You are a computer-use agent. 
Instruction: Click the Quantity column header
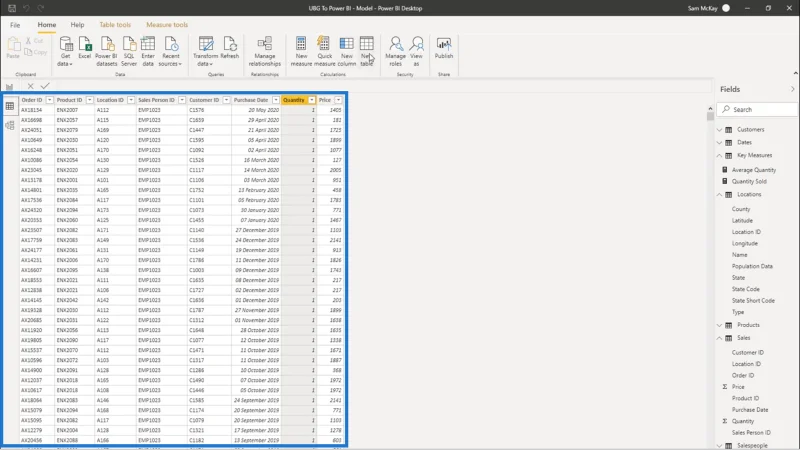tap(294, 100)
